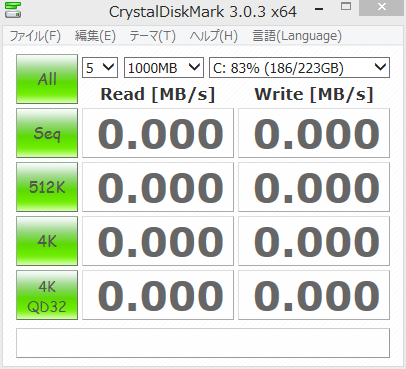Image resolution: width=406 pixels, height=369 pixels.
Task: Select the 4K write result value
Action: coord(314,241)
